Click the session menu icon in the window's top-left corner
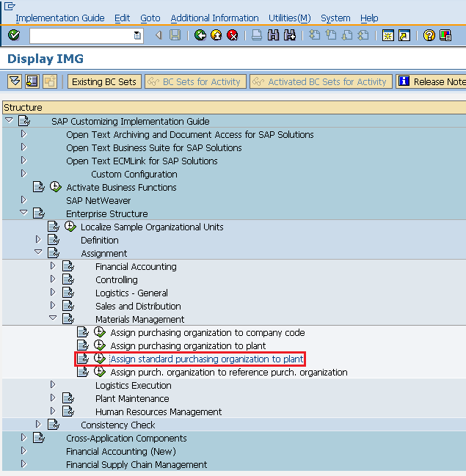The image size is (466, 476). pyautogui.click(x=10, y=6)
